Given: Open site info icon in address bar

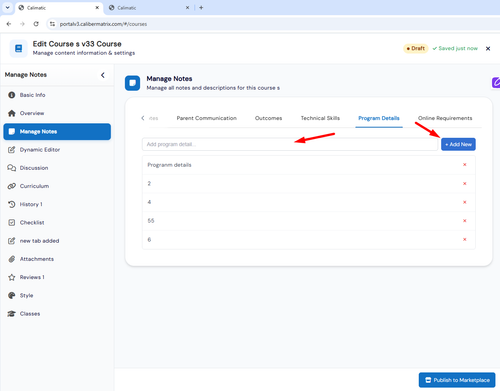Looking at the screenshot, I should point(52,24).
